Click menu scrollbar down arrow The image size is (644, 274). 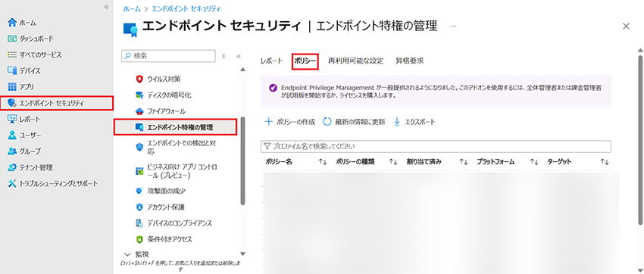pyautogui.click(x=242, y=254)
